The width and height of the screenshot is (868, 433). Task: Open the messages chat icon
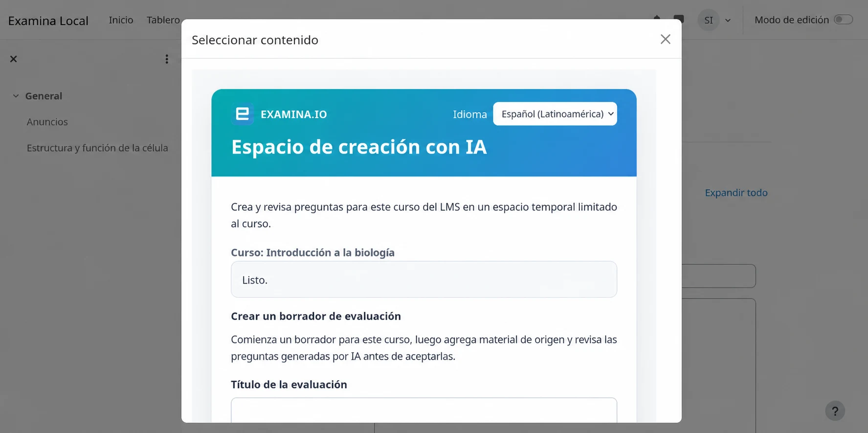coord(678,19)
